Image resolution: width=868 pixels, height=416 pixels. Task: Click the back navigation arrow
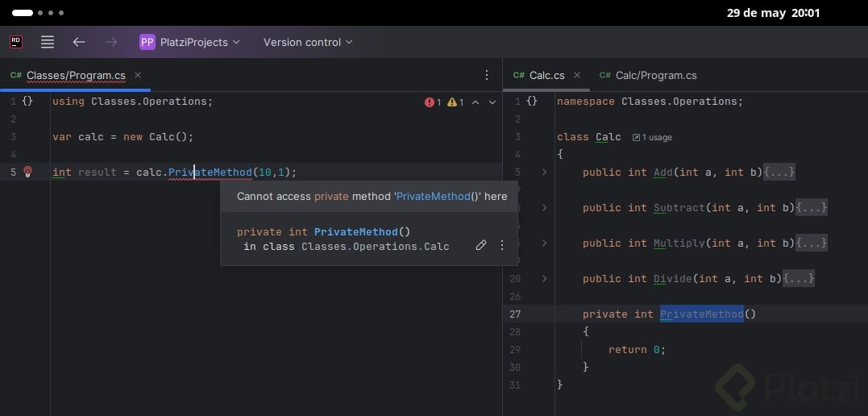pyautogui.click(x=79, y=42)
